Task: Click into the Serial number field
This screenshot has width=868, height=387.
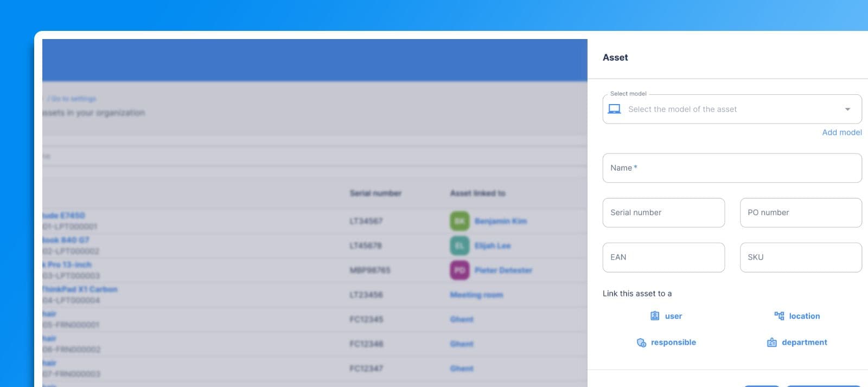Action: (663, 212)
